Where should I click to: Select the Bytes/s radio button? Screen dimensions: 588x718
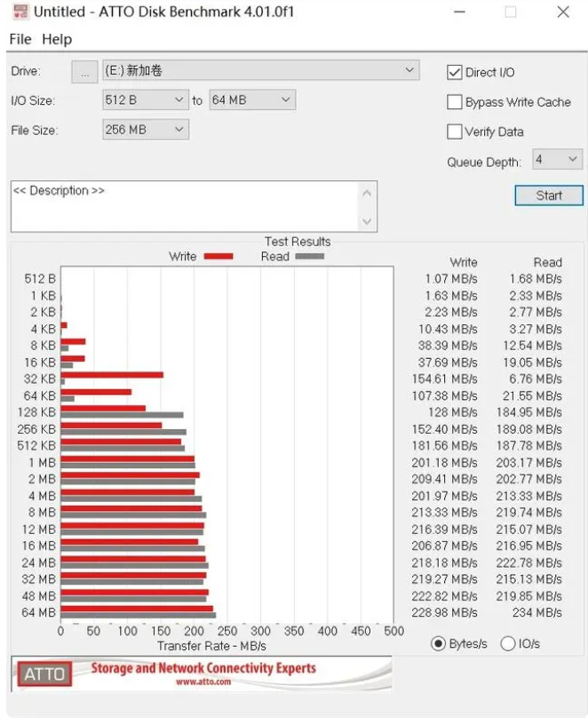click(x=438, y=643)
